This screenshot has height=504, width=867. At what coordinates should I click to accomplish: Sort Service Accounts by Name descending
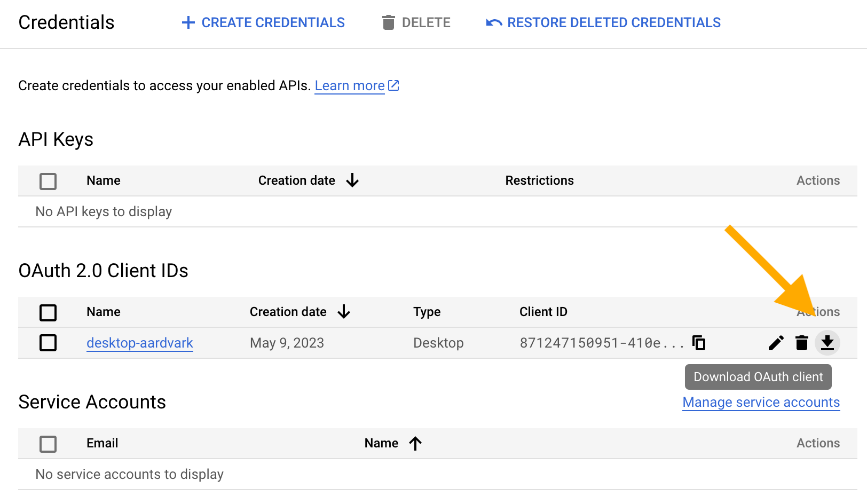pos(415,443)
